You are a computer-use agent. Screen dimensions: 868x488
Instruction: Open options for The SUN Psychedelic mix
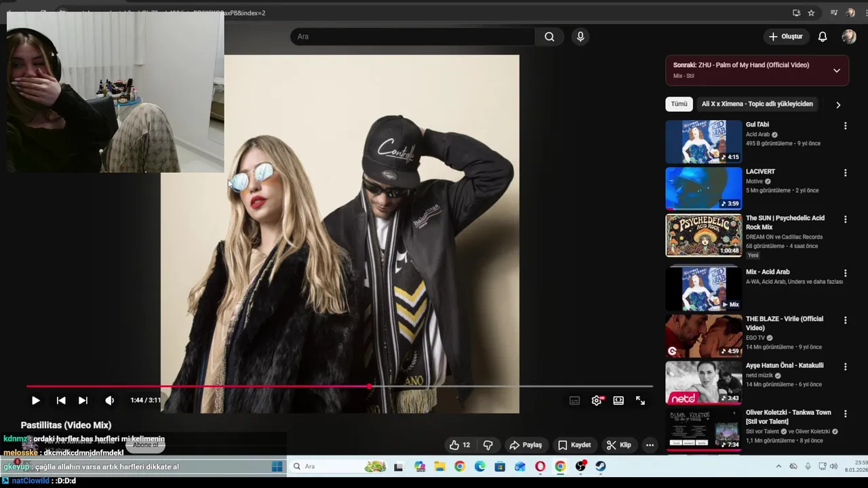click(845, 220)
